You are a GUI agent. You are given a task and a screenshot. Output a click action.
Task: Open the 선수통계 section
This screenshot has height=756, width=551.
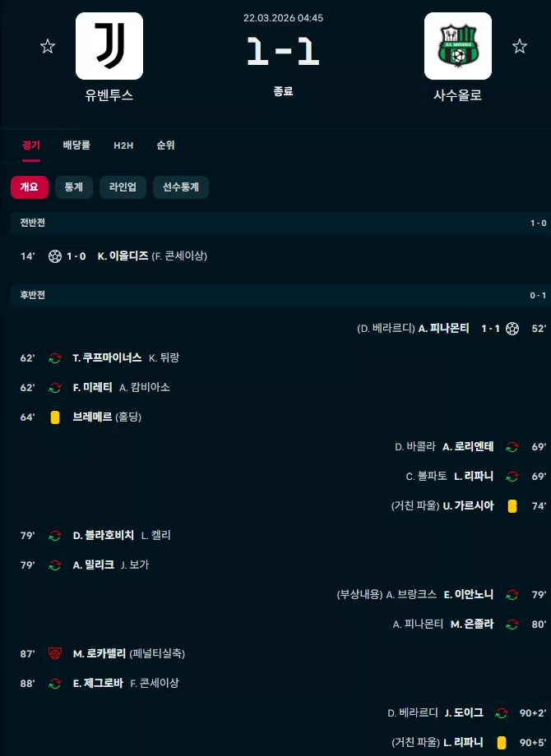coord(180,187)
